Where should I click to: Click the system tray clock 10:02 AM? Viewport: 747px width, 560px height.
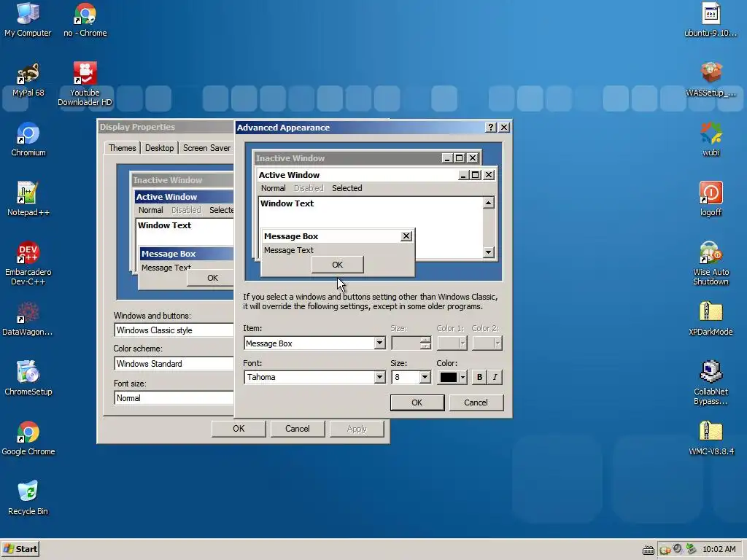click(x=719, y=549)
